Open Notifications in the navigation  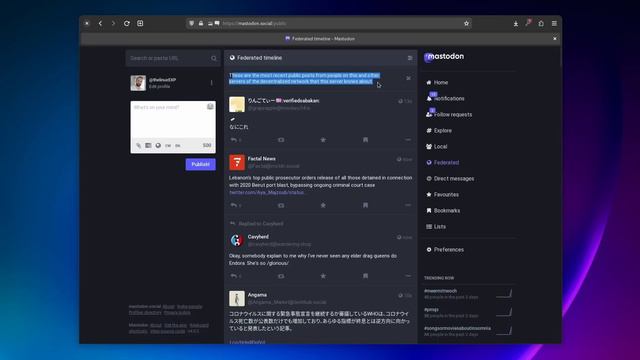(x=445, y=98)
